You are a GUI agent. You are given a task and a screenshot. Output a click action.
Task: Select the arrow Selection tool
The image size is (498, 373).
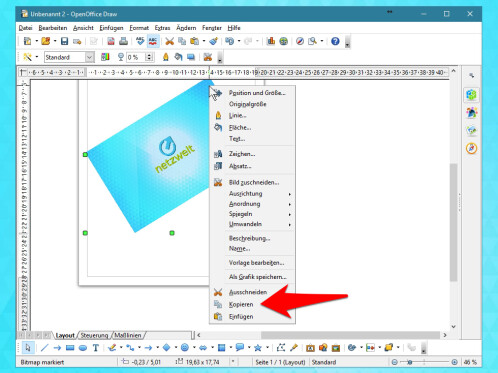(x=28, y=348)
